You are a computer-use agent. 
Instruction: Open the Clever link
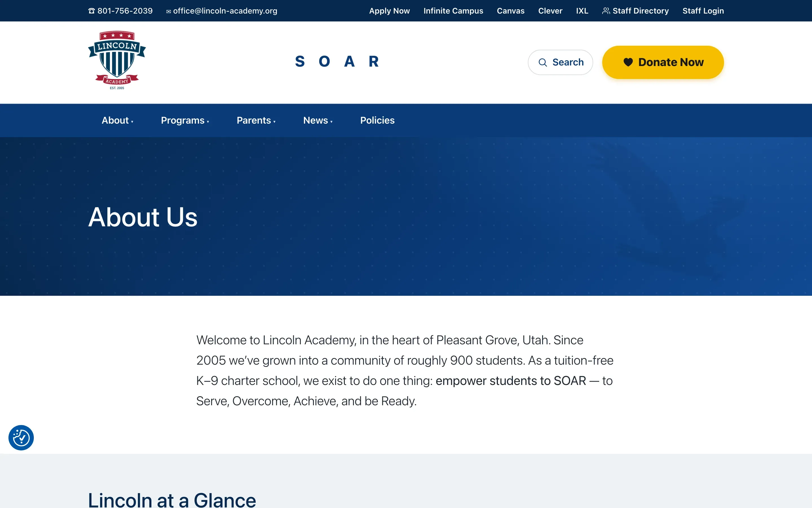550,11
